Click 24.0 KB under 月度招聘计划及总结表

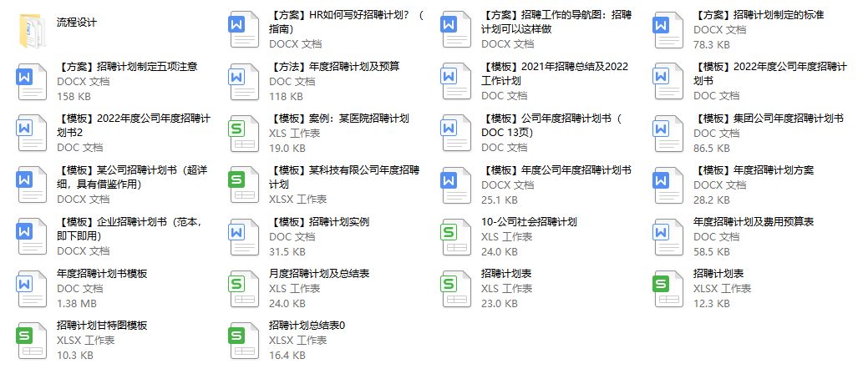tap(287, 303)
